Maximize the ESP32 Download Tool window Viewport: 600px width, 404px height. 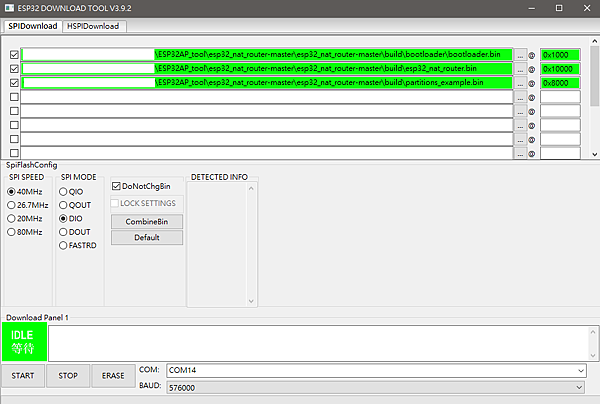[x=559, y=8]
